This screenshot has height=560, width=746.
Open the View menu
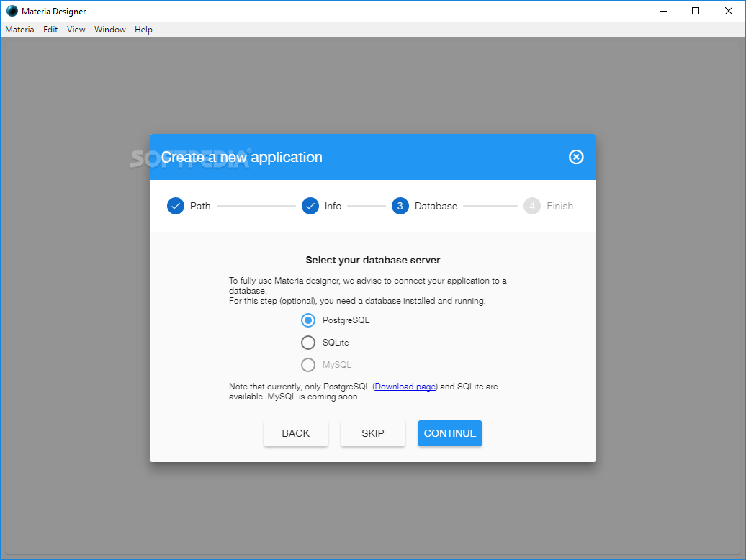[x=76, y=30]
